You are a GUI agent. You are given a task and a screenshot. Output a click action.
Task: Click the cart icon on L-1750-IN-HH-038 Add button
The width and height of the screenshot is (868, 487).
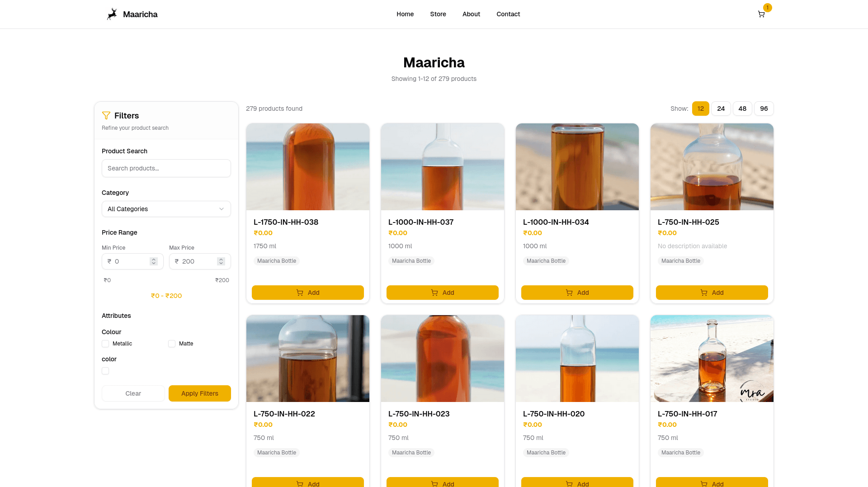tap(300, 293)
